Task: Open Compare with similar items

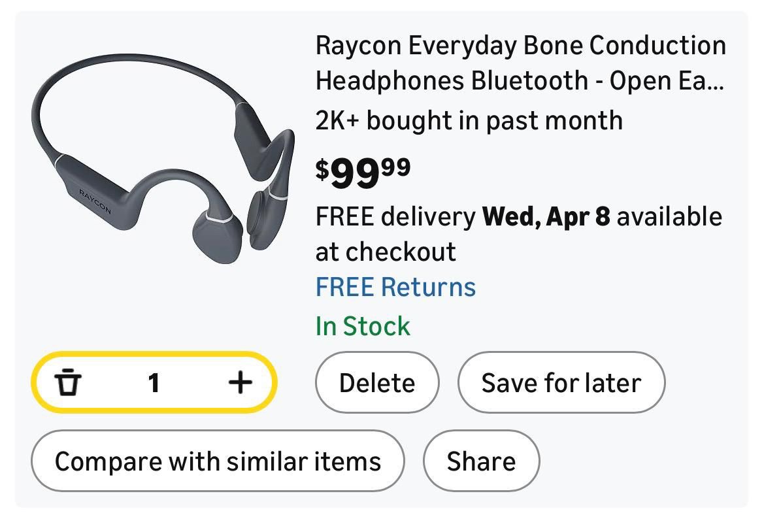Action: [218, 461]
